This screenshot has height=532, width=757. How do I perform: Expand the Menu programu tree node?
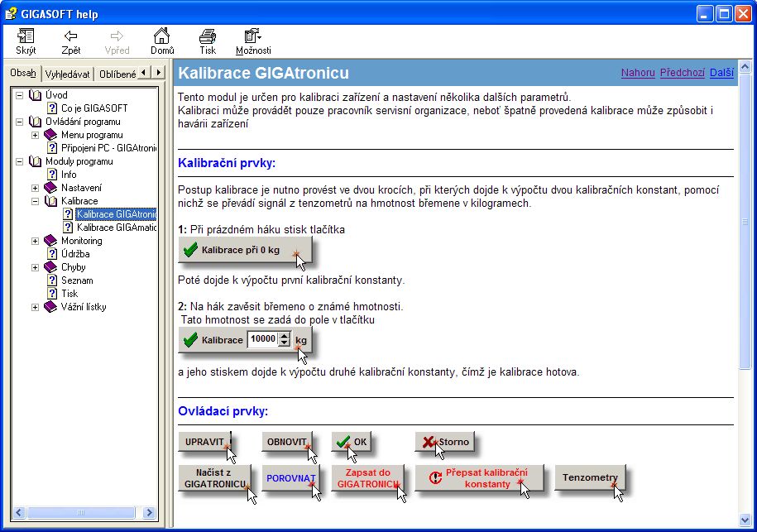pos(35,135)
